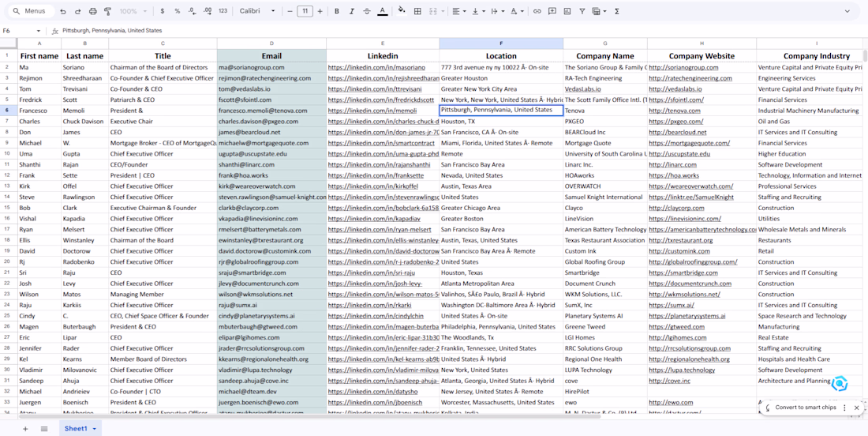The height and width of the screenshot is (436, 868).
Task: Click the Undo icon
Action: coord(63,12)
